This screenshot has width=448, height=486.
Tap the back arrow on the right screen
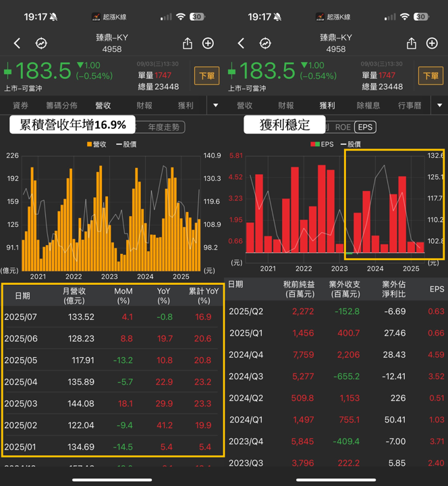click(x=242, y=43)
